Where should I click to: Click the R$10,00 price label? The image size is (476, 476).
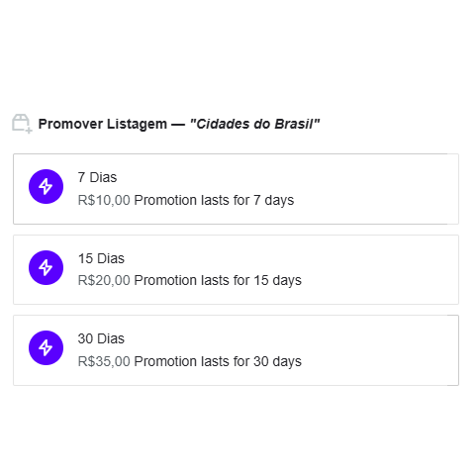click(104, 200)
